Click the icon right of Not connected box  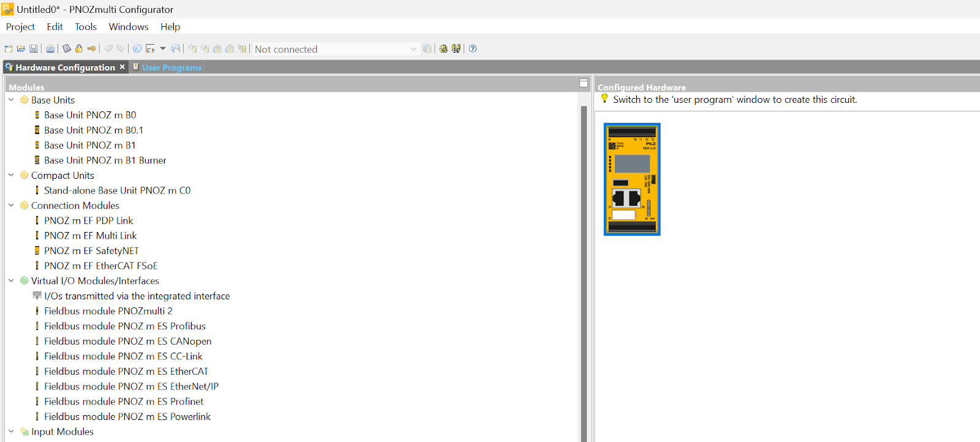[427, 49]
